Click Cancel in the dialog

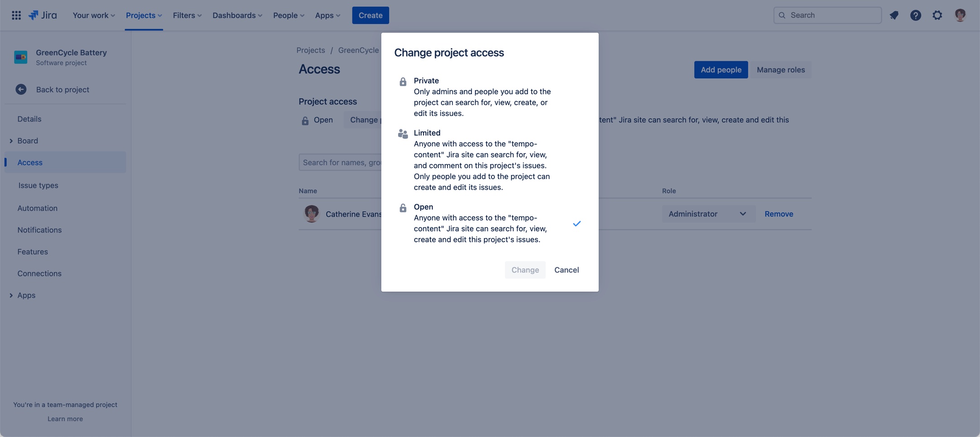click(x=566, y=270)
